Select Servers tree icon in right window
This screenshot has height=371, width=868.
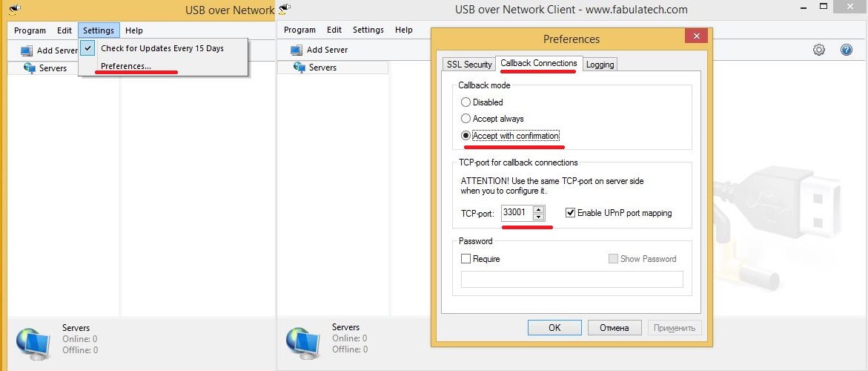tap(299, 67)
